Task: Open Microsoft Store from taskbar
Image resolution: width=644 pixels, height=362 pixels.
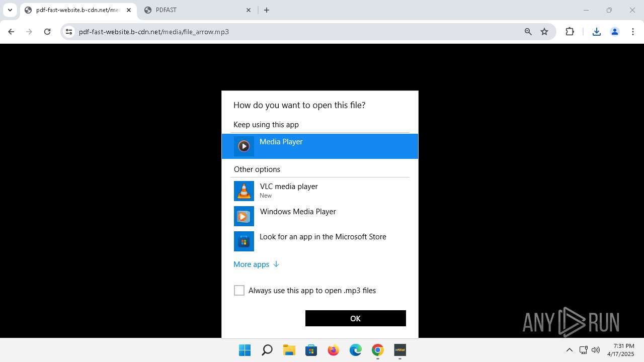Action: click(311, 350)
